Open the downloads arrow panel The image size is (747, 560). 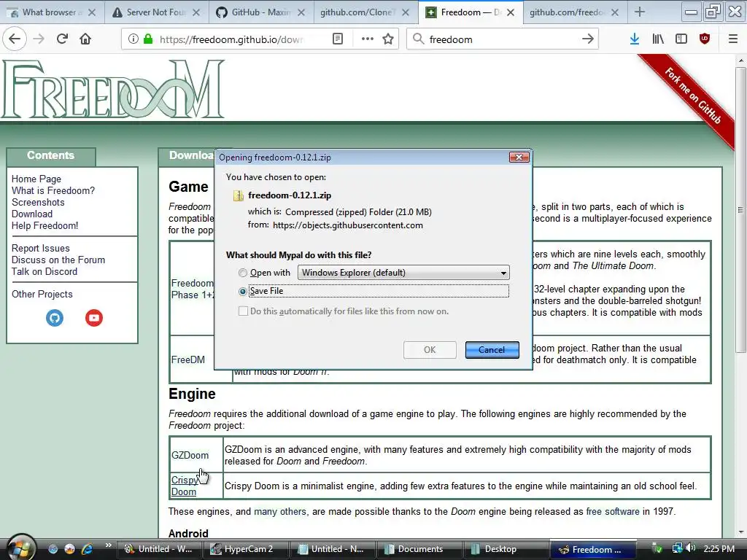tap(635, 39)
